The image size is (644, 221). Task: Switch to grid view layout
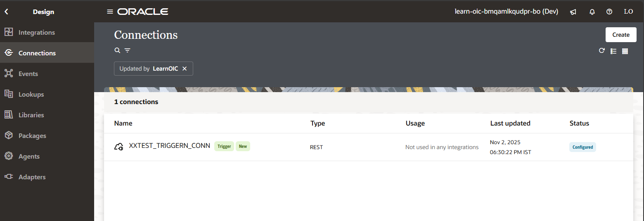coord(625,51)
